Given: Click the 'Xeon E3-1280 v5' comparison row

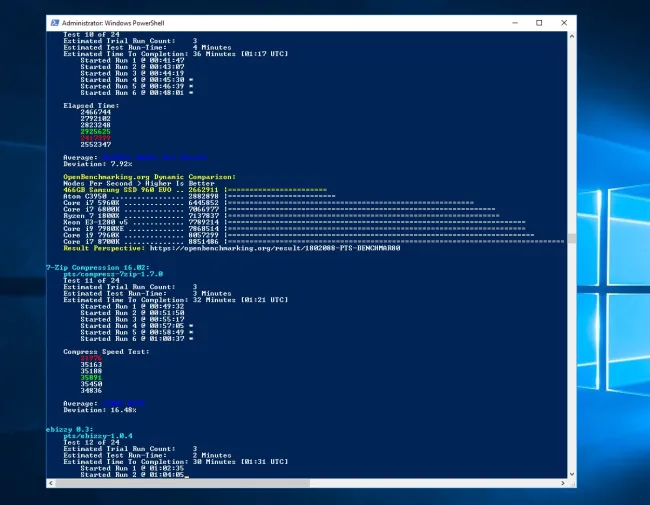Looking at the screenshot, I should pyautogui.click(x=294, y=222).
